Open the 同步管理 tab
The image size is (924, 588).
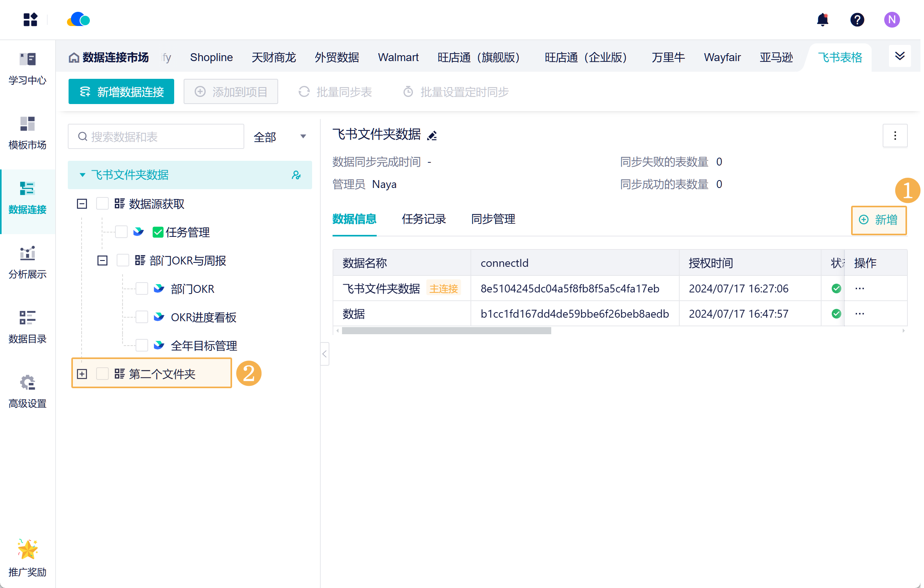coord(493,219)
